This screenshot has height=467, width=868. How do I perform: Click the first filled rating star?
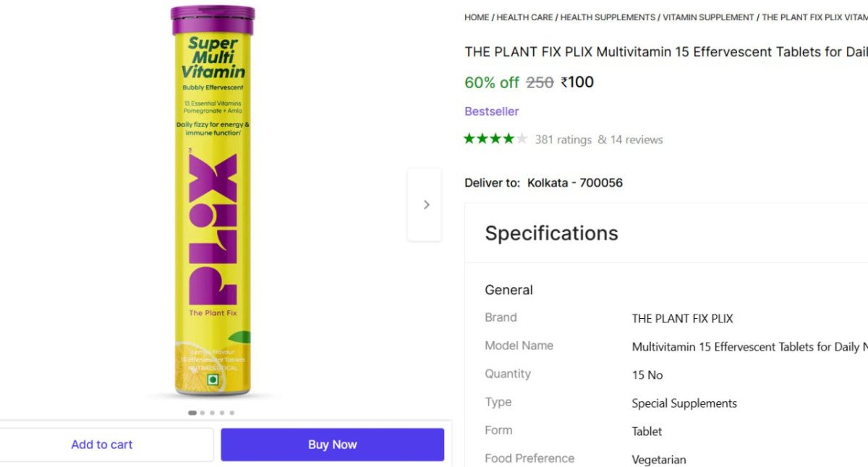[470, 139]
